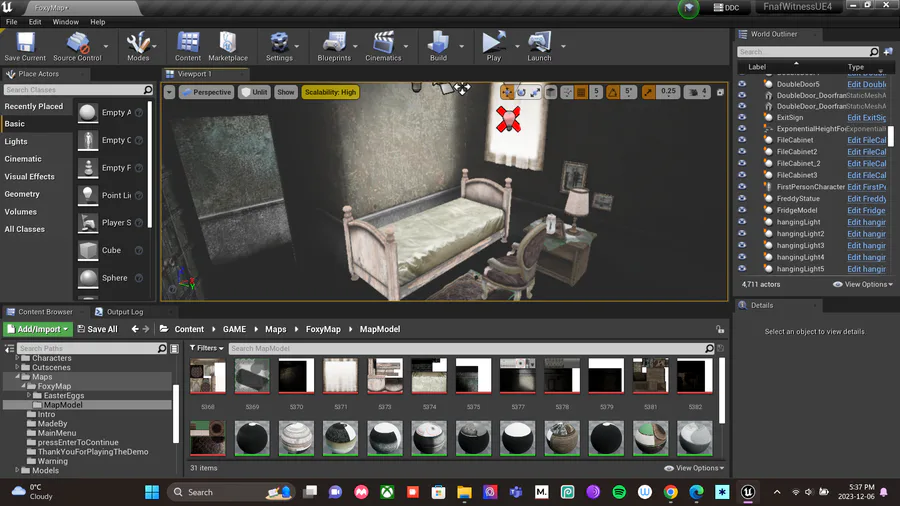Image resolution: width=900 pixels, height=506 pixels.
Task: Click the lock icon in Content Browser
Action: [720, 329]
